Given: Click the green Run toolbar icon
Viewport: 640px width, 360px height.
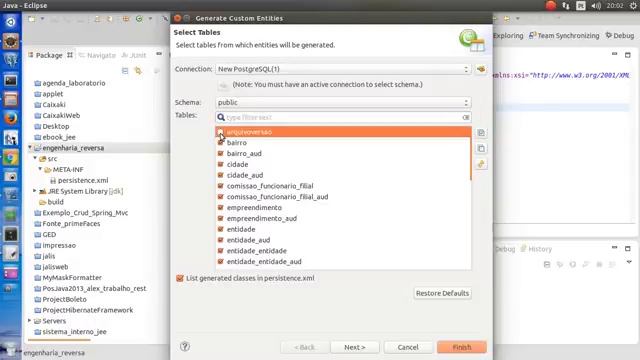Looking at the screenshot, I should pos(139,19).
